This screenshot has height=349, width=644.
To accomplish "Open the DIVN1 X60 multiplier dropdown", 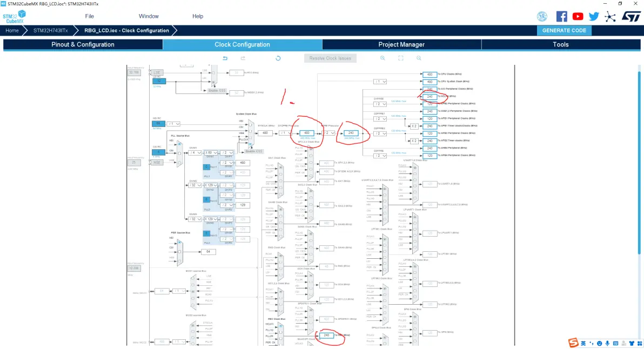I will [211, 153].
